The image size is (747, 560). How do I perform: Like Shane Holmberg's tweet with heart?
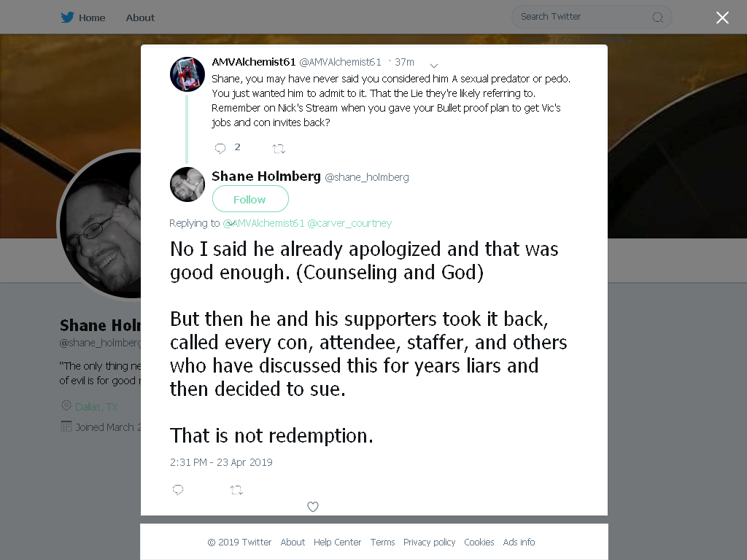pyautogui.click(x=312, y=507)
